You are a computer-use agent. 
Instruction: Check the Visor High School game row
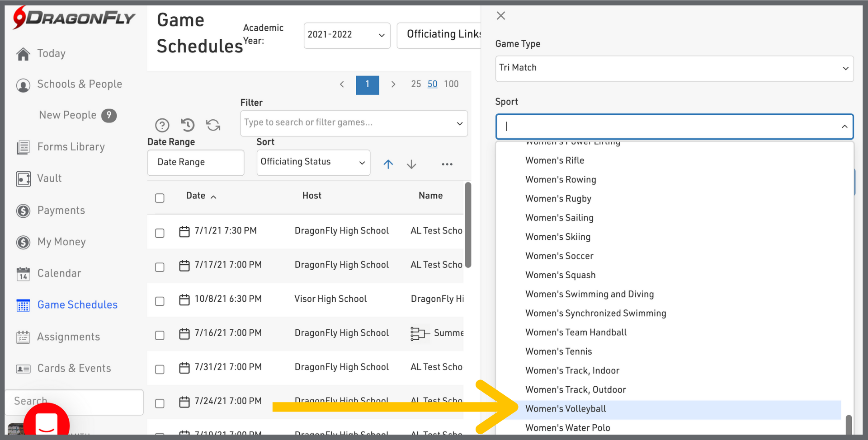coord(160,301)
